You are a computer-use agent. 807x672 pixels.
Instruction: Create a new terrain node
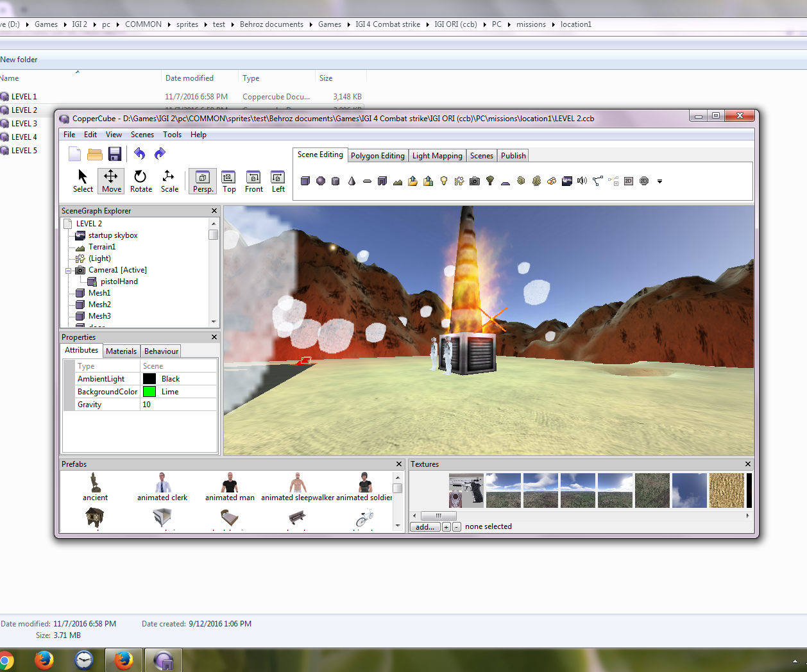397,181
